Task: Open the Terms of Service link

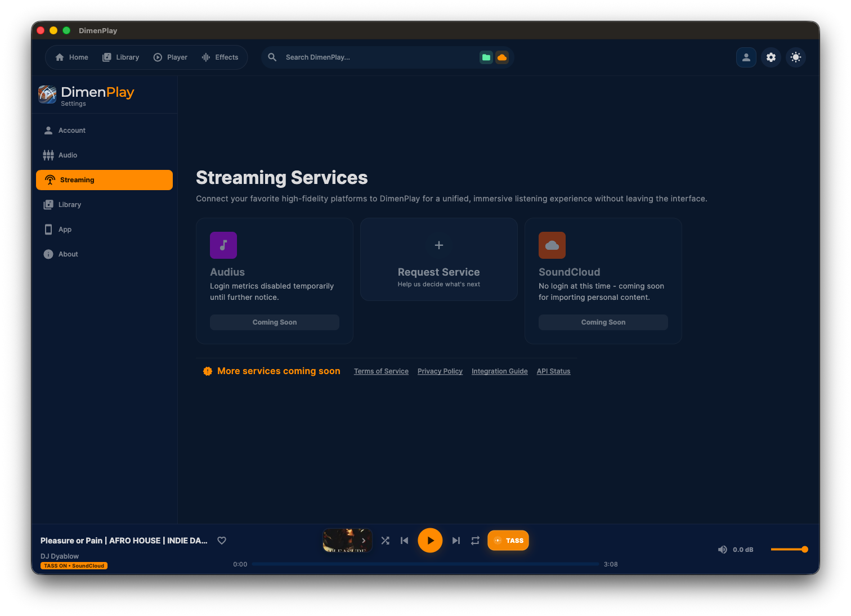Action: [x=381, y=371]
